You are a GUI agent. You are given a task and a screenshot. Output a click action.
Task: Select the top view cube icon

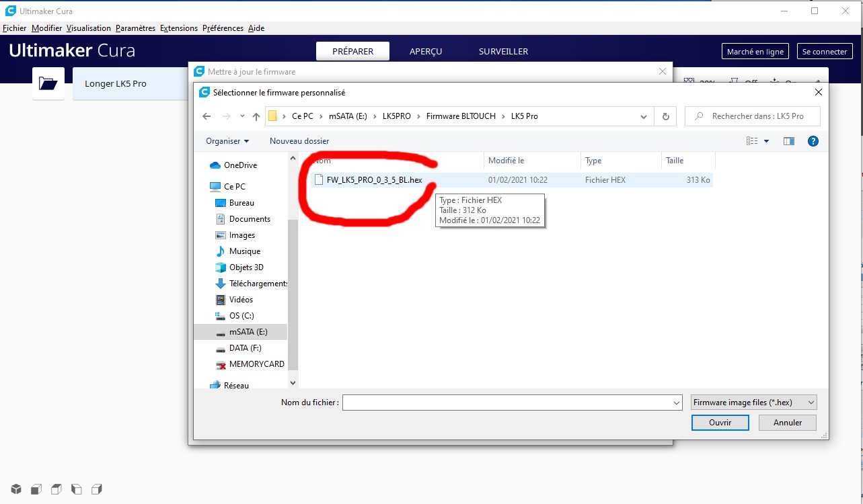(57, 489)
